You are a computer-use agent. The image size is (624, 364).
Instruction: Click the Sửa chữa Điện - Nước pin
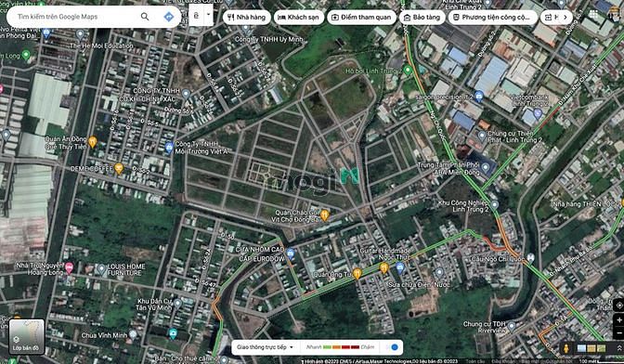click(439, 272)
